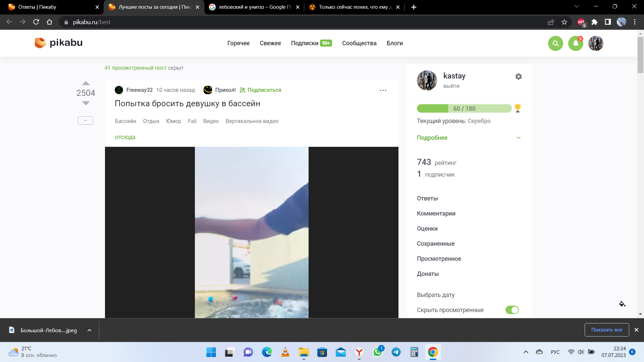644x362 pixels.
Task: Toggle Скрыть просмотренные switch off
Action: (512, 310)
